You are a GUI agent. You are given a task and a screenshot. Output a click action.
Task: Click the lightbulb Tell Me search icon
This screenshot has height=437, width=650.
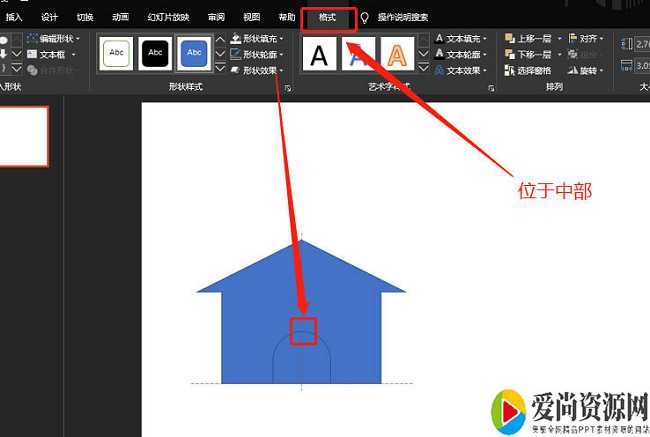click(x=365, y=18)
